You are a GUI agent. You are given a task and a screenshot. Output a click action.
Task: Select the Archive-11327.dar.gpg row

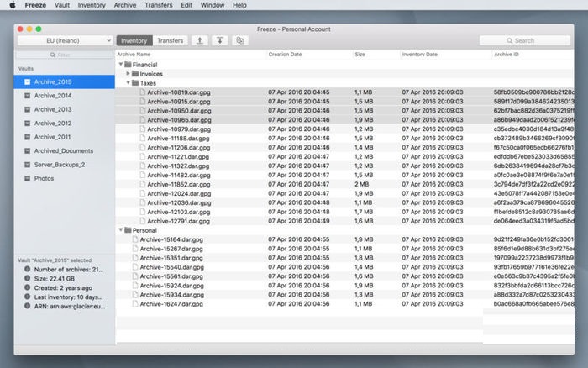[x=344, y=166]
